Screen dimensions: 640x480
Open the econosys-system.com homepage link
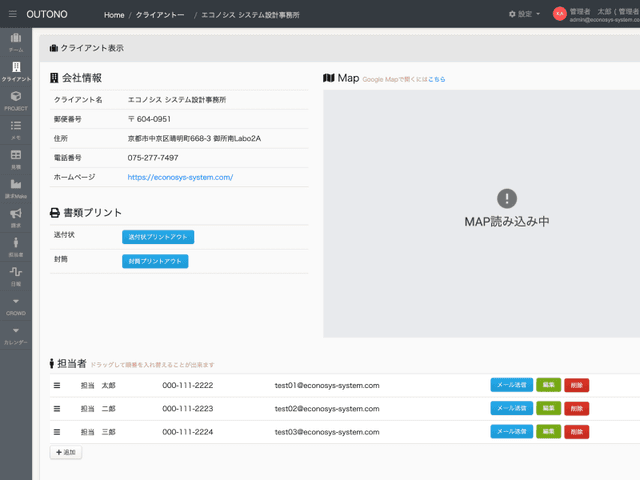(180, 177)
